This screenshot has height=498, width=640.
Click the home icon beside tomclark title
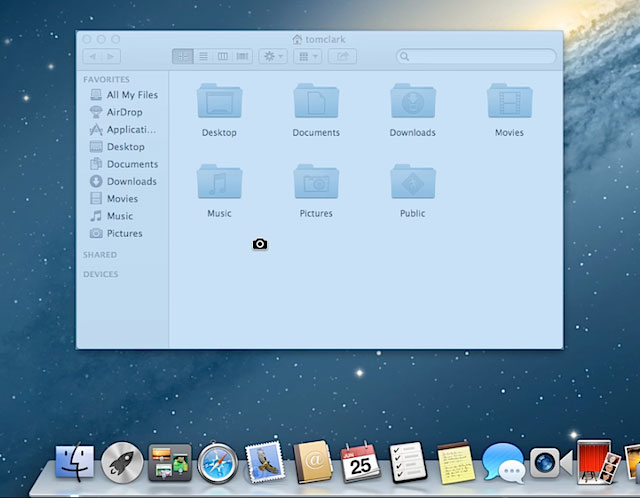coord(297,39)
